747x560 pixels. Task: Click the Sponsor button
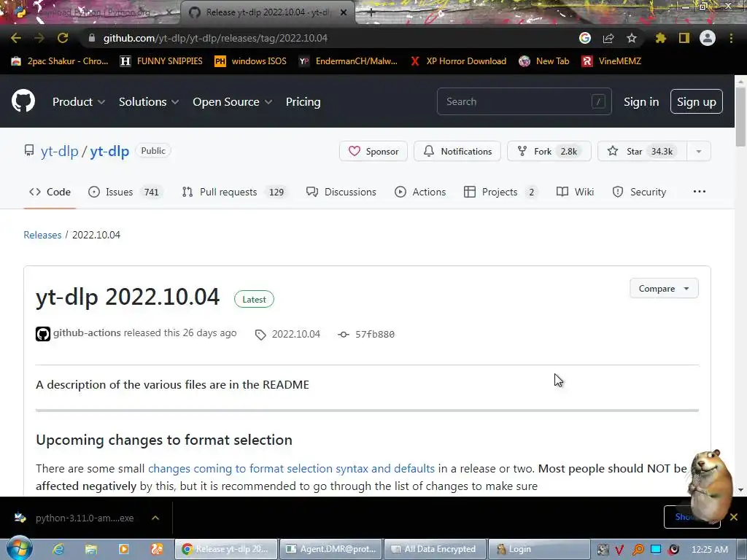(x=373, y=152)
